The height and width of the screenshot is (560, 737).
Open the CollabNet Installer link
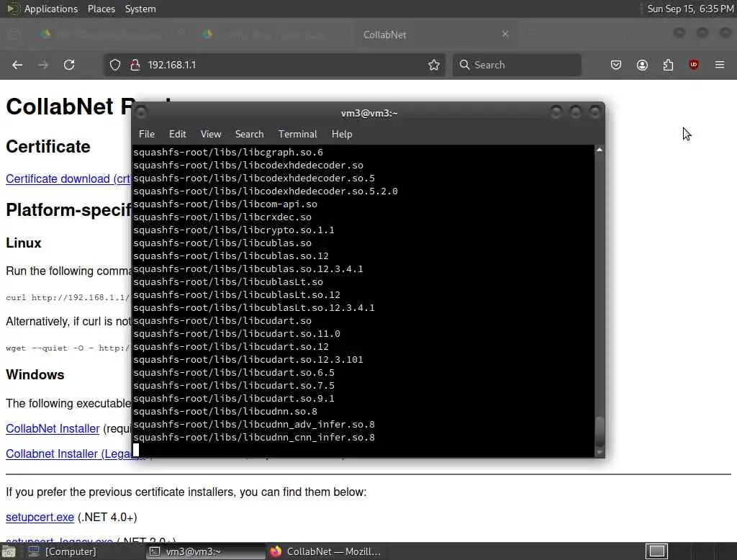[53, 428]
